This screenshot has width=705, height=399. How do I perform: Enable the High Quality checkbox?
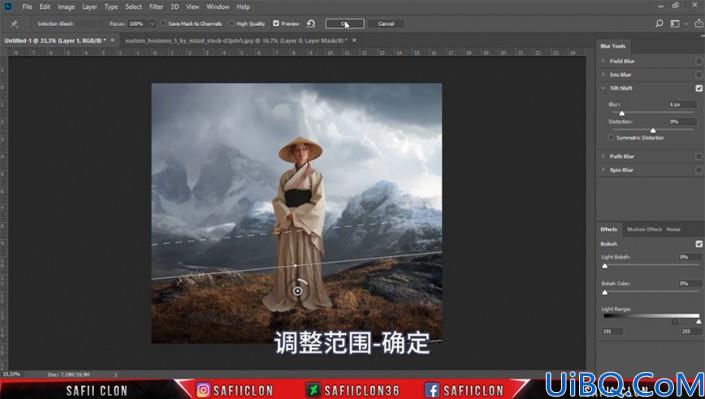tap(231, 23)
